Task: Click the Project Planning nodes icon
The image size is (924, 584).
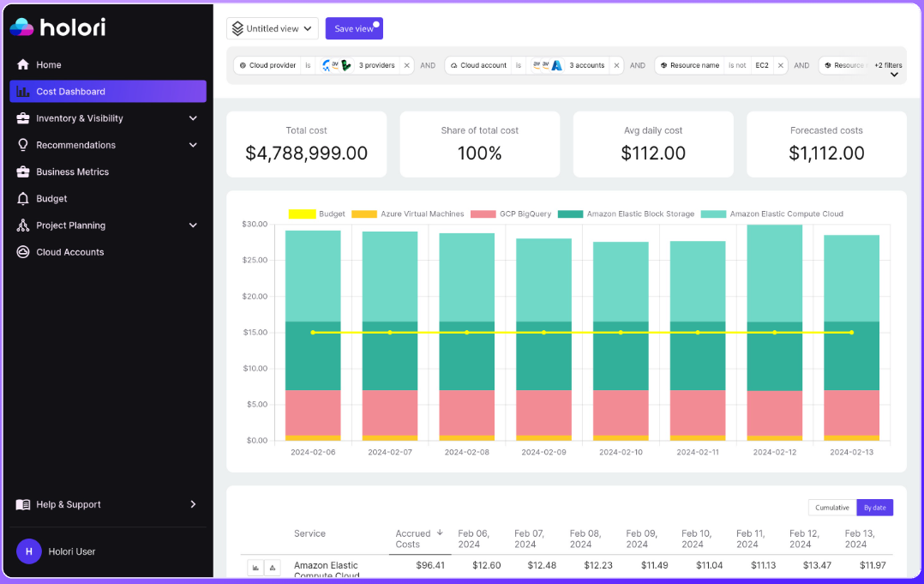Action: pos(23,226)
